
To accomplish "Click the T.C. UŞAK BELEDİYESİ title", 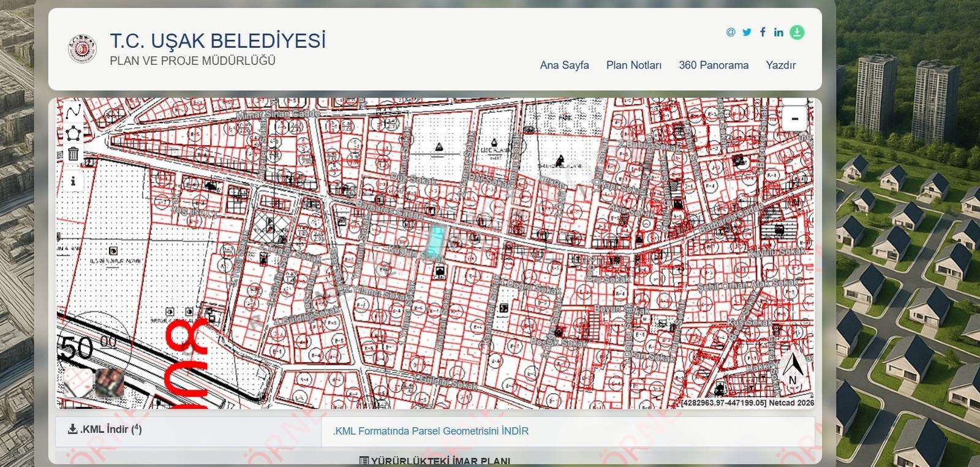I will [x=218, y=40].
